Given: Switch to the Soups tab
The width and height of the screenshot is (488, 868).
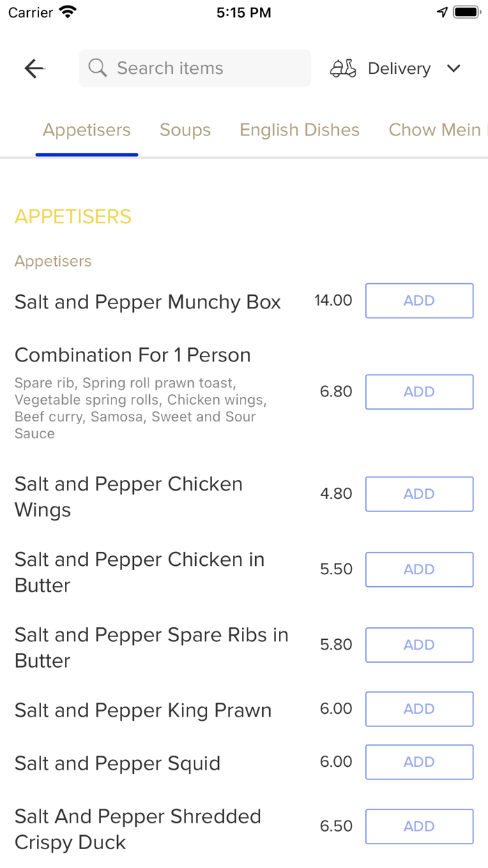Looking at the screenshot, I should coord(185,130).
